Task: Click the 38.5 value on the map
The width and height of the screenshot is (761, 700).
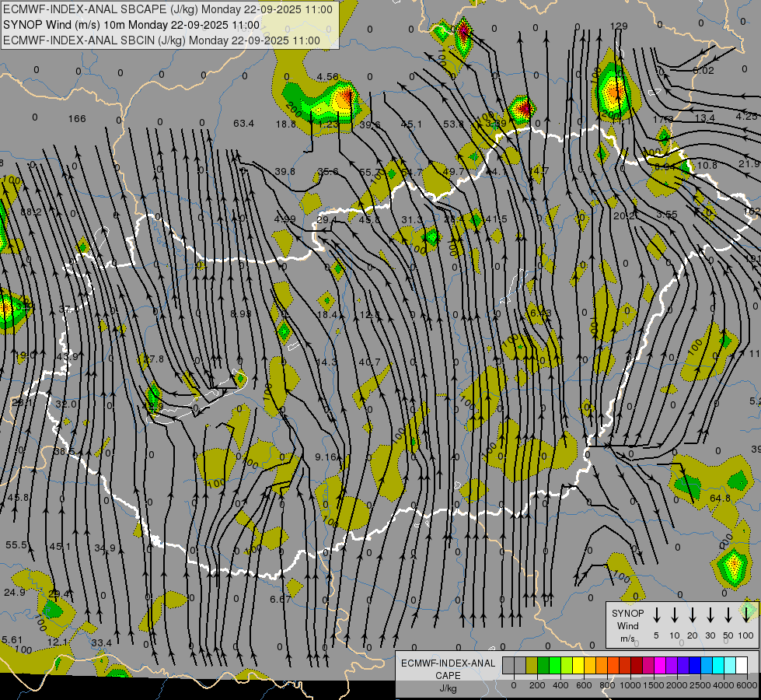Action: pyautogui.click(x=64, y=451)
